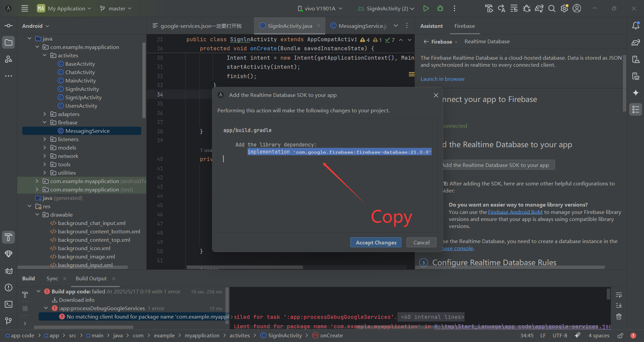The height and width of the screenshot is (342, 644).
Task: Rebuild using build panel hammer icon
Action: tap(25, 295)
